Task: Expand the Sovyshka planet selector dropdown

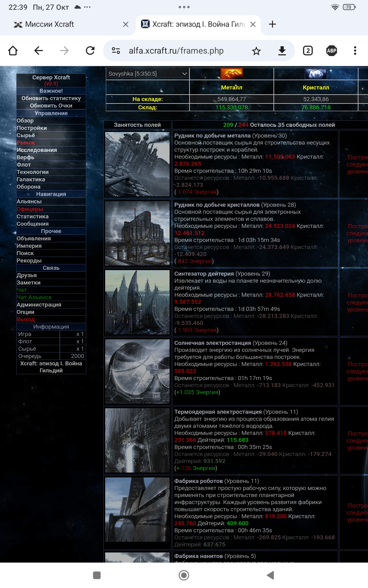Action: tap(148, 74)
